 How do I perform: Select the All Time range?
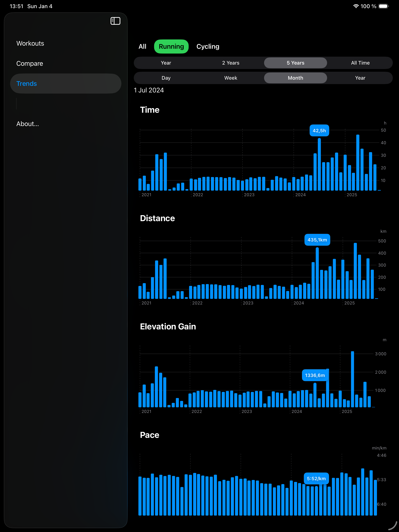pyautogui.click(x=360, y=63)
